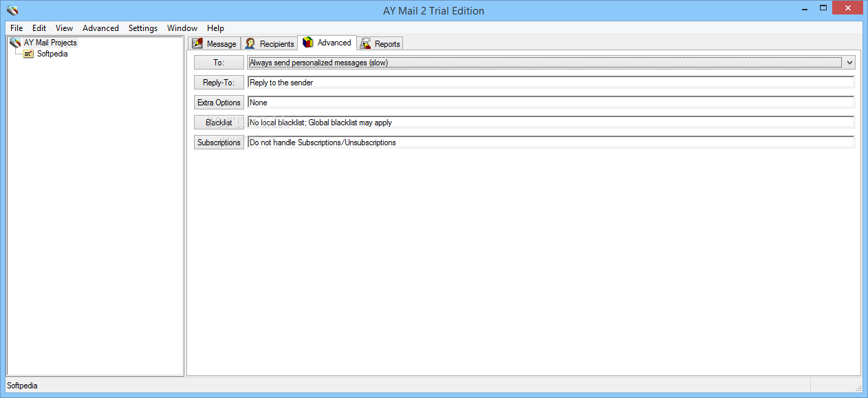The height and width of the screenshot is (398, 868).
Task: Click the window resize grip in status bar
Action: (858, 388)
